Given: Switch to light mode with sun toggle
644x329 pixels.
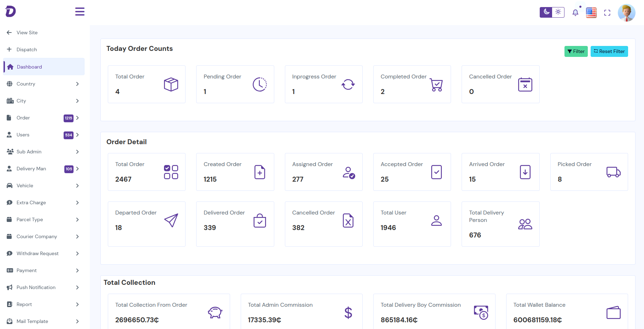Looking at the screenshot, I should 558,12.
